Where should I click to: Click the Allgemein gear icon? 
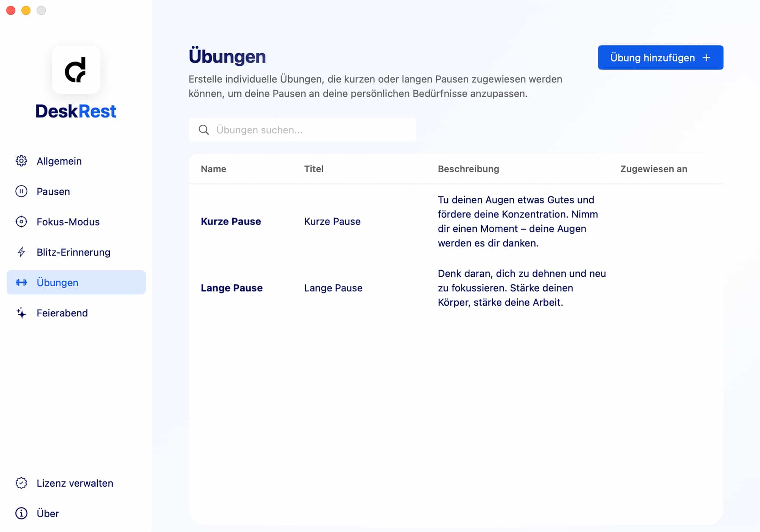(x=21, y=161)
